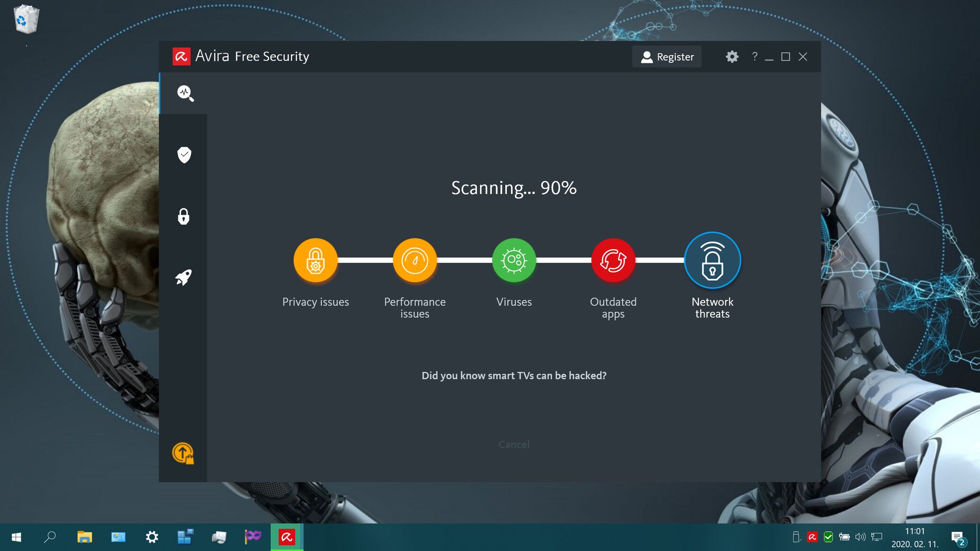
Task: Open the Status scan sidebar tab
Action: coord(185,93)
